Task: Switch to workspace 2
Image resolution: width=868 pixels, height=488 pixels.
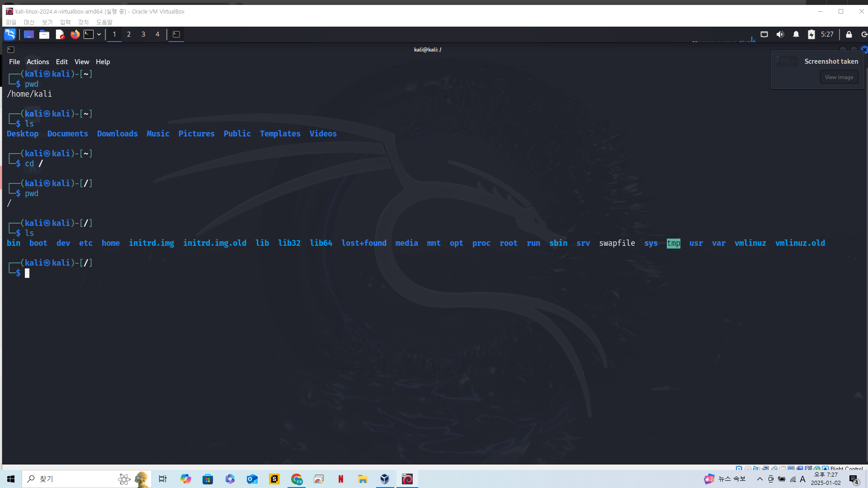Action: click(x=129, y=34)
